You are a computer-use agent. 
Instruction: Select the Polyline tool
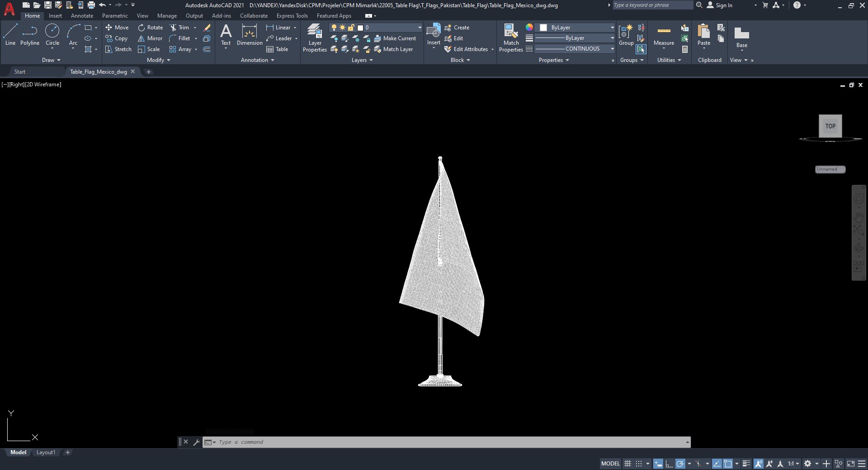[x=30, y=35]
